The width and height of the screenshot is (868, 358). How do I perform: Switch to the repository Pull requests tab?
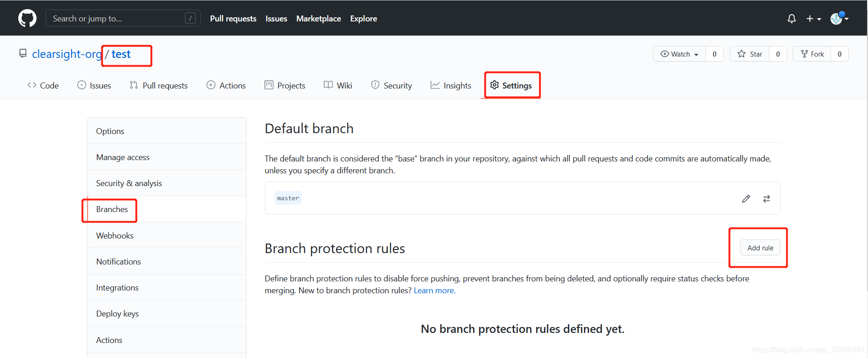[x=158, y=85]
